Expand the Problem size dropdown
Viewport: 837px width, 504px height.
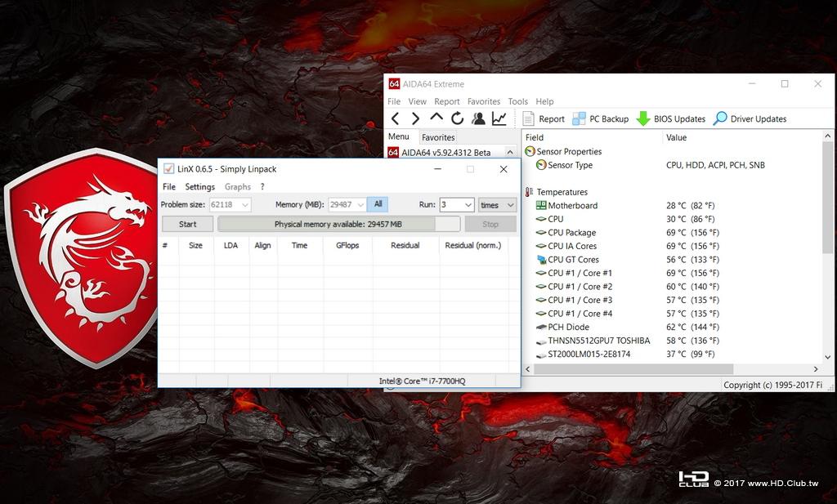click(x=245, y=205)
